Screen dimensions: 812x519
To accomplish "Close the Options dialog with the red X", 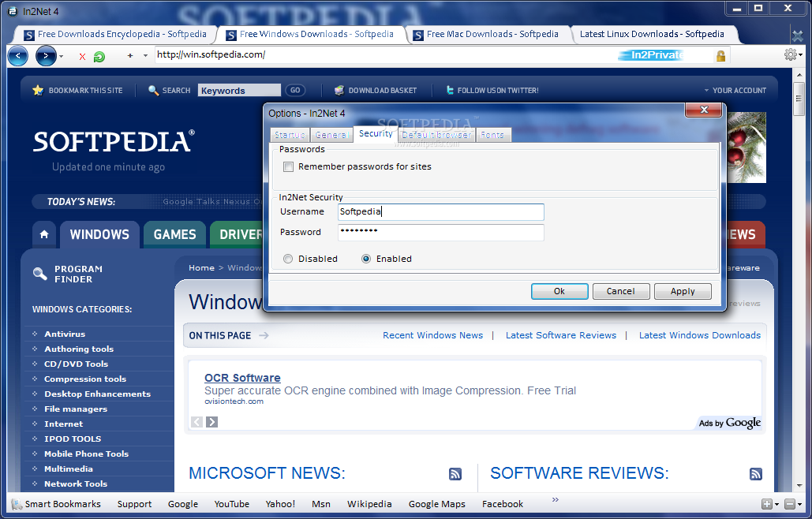I will tap(703, 109).
